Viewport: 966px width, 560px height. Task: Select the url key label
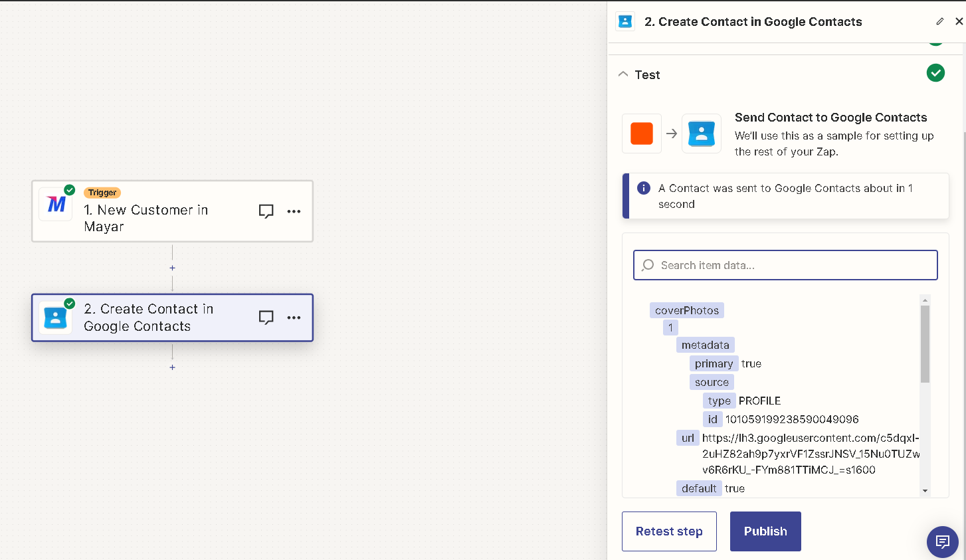pos(688,438)
